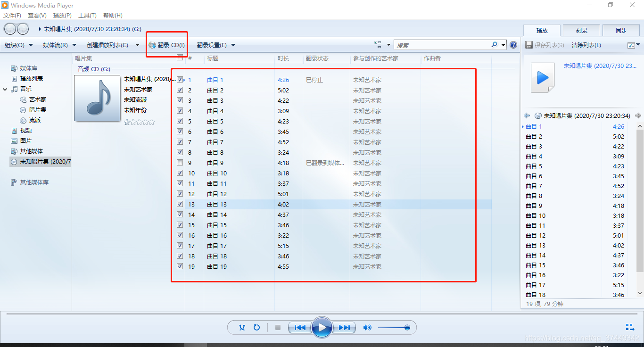Switch to the 同步 tab
The height and width of the screenshot is (347, 644).
coord(621,30)
